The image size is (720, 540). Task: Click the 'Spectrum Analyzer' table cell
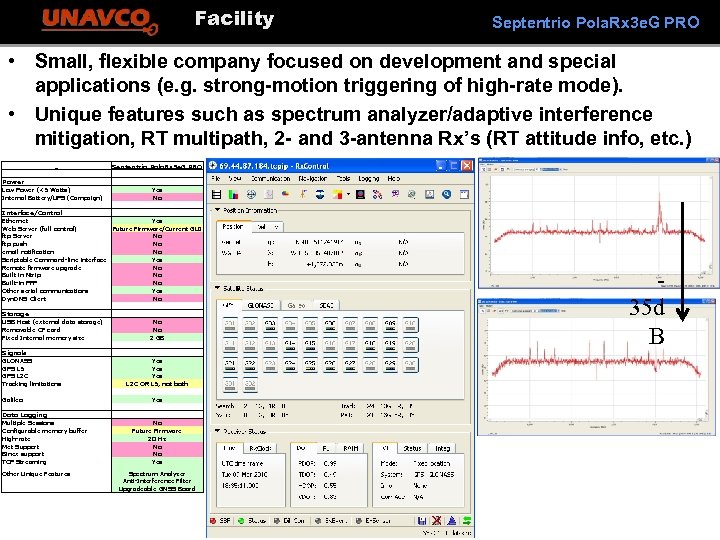coord(157,473)
